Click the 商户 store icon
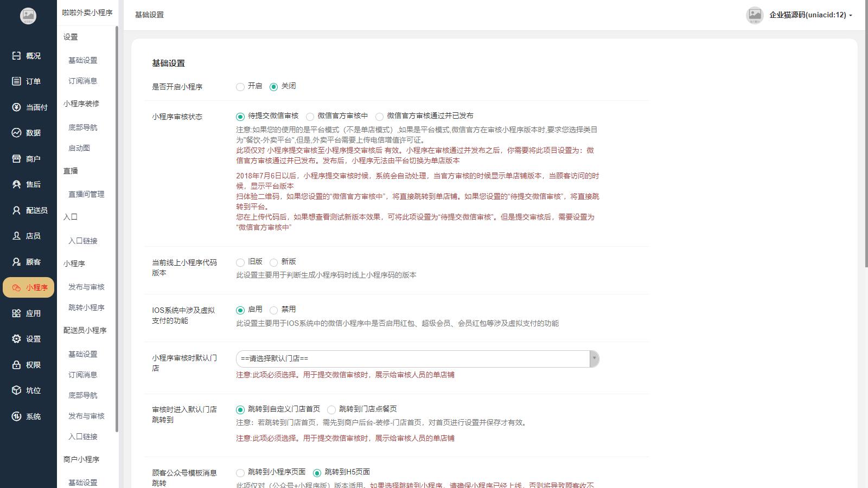The image size is (868, 488). click(16, 159)
